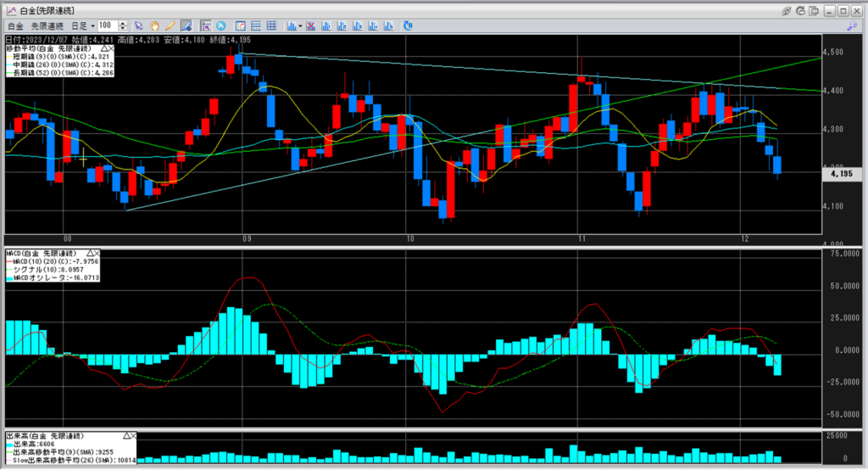Click the bar count field showing 100
The width and height of the screenshot is (868, 470).
click(x=108, y=26)
